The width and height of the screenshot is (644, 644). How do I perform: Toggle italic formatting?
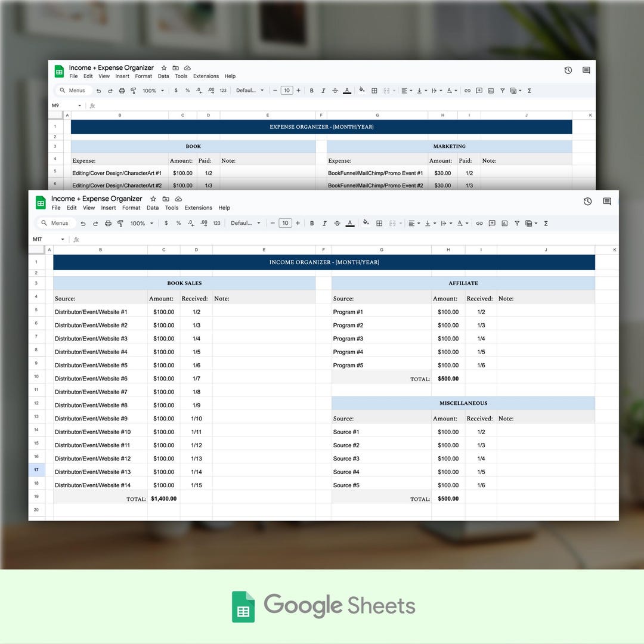tap(323, 223)
